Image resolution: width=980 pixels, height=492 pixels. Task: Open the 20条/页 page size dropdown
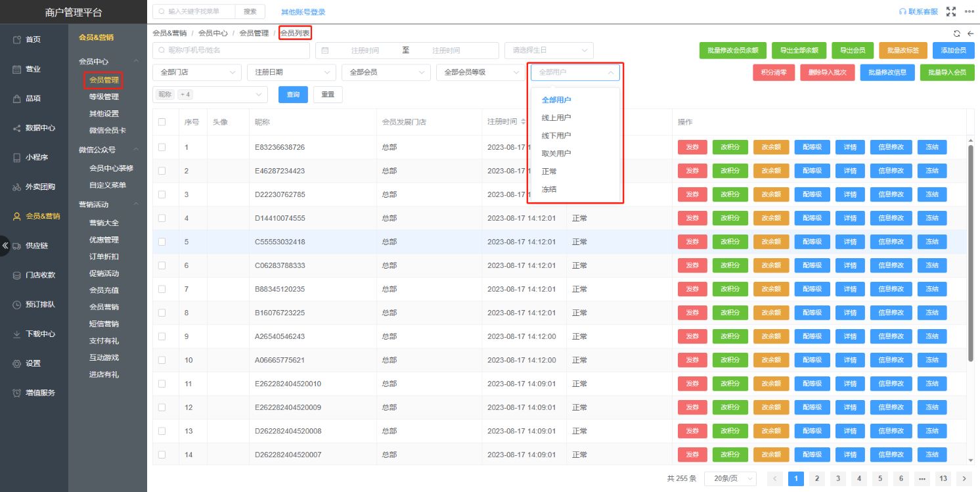tap(730, 479)
